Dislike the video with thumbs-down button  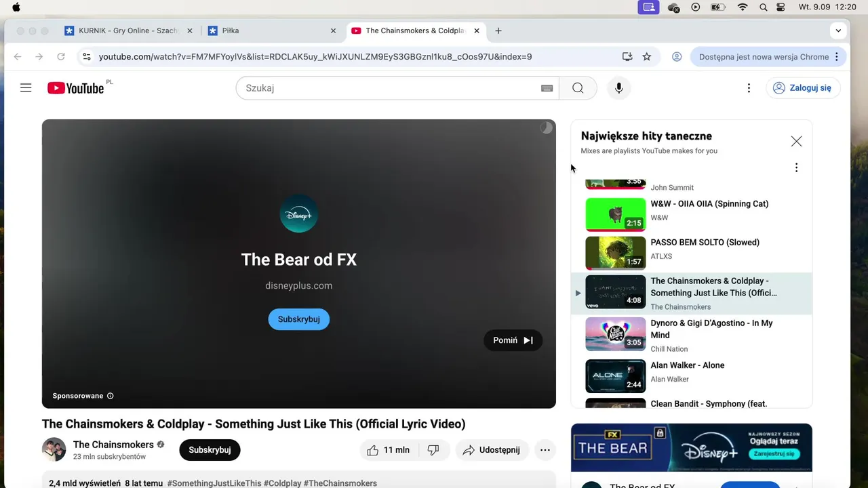pyautogui.click(x=434, y=450)
